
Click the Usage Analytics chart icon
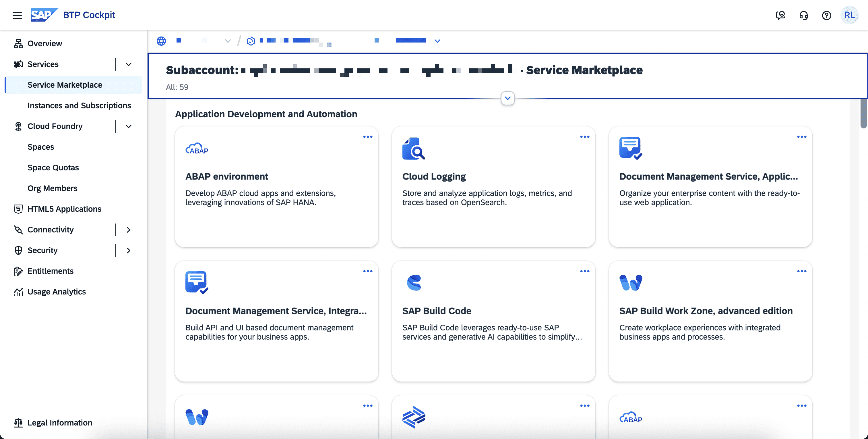pos(18,292)
